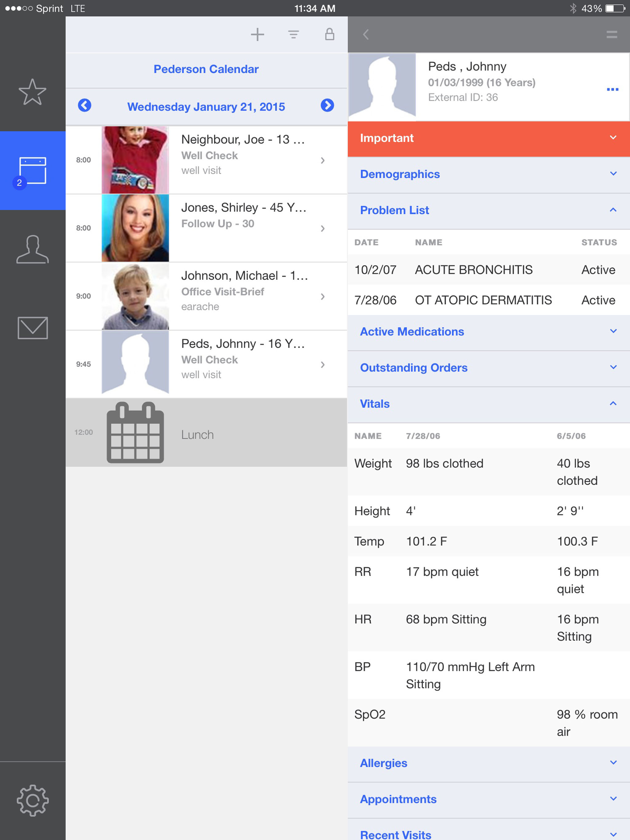This screenshot has width=630, height=840.
Task: Select the Weight 98 lbs clothed value
Action: (x=445, y=463)
